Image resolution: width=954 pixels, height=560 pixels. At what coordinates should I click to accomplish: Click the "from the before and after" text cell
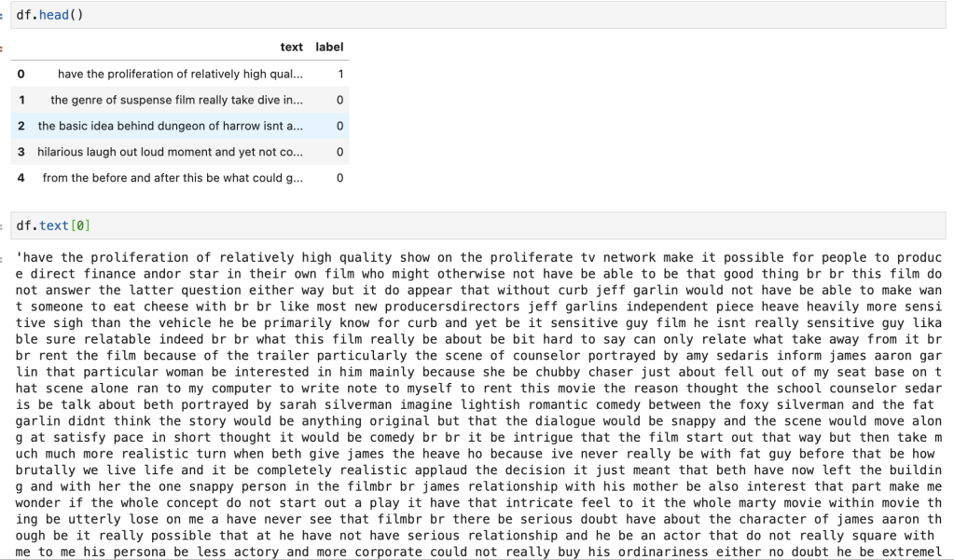tap(173, 178)
